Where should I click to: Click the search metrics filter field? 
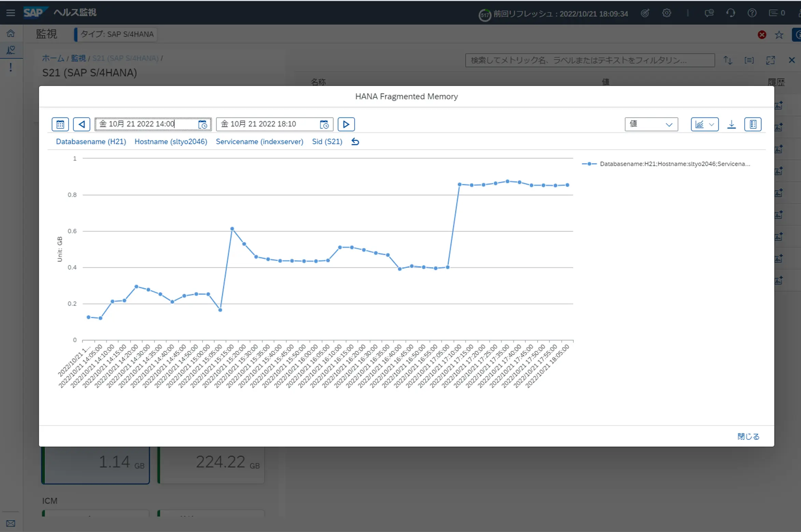pyautogui.click(x=590, y=60)
